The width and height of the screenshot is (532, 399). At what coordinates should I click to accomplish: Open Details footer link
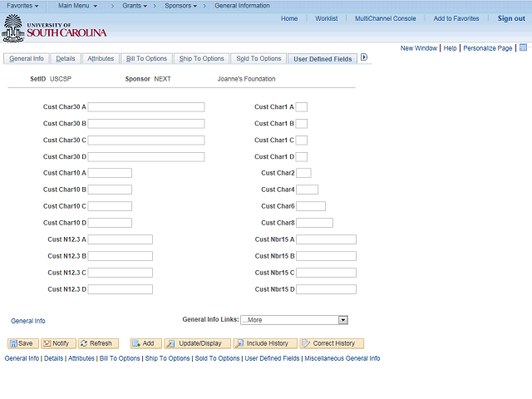pos(53,358)
